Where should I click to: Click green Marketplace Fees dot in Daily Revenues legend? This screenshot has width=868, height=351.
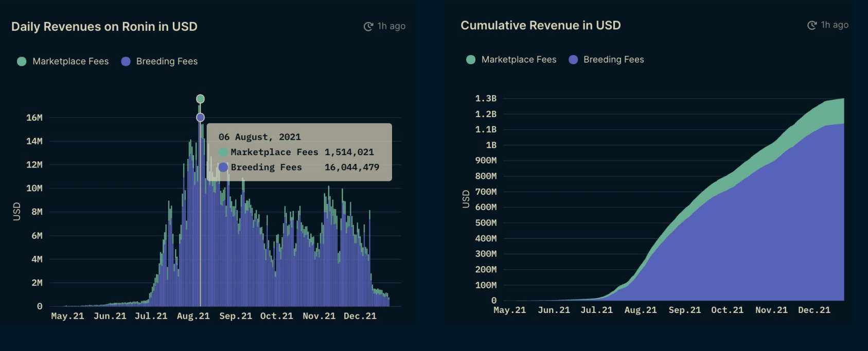22,61
